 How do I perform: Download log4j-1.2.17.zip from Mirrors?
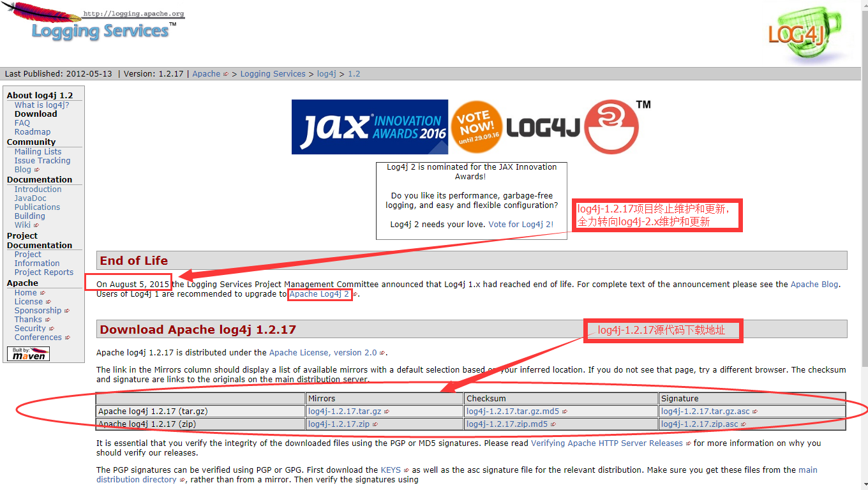[339, 424]
